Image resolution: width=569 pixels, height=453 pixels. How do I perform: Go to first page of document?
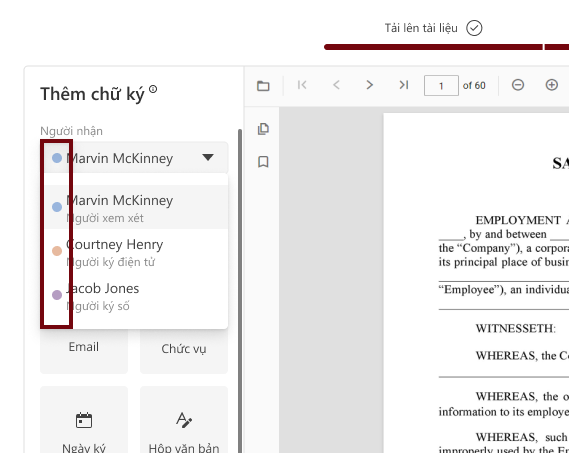302,85
